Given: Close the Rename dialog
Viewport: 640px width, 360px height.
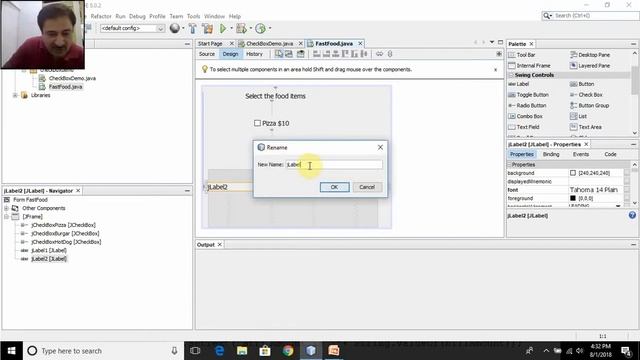Looking at the screenshot, I should coord(380,147).
